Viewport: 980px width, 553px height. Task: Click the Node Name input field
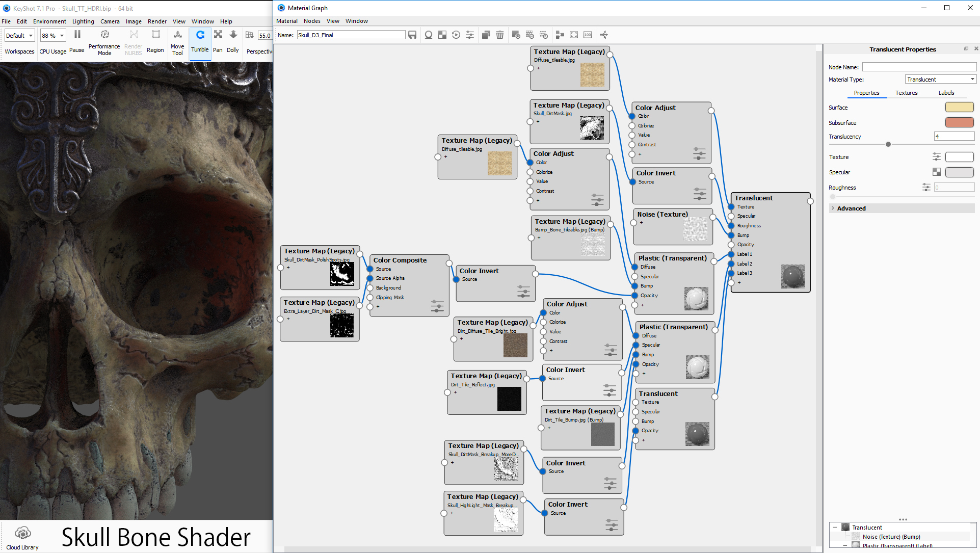tap(919, 67)
